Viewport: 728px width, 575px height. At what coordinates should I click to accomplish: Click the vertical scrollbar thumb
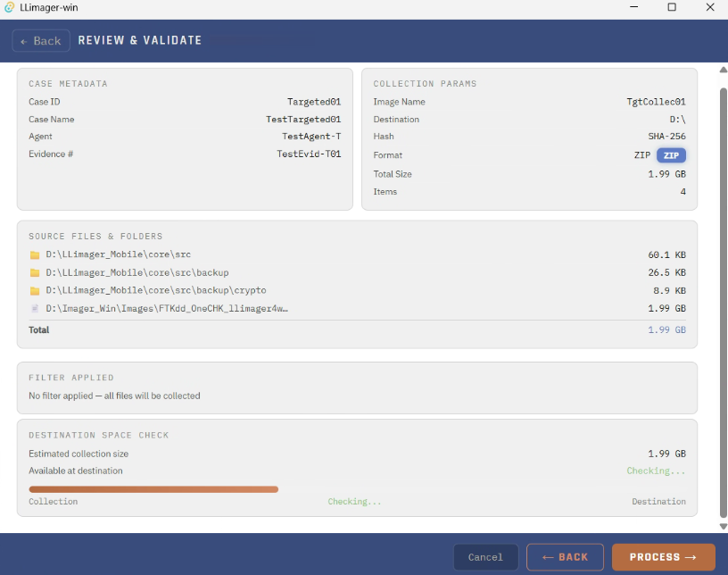(x=723, y=302)
